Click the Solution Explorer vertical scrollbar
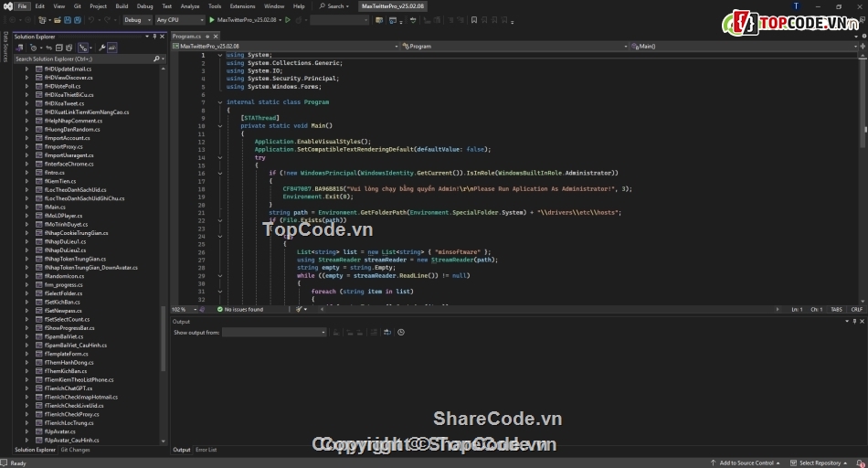This screenshot has height=468, width=868. click(163, 338)
